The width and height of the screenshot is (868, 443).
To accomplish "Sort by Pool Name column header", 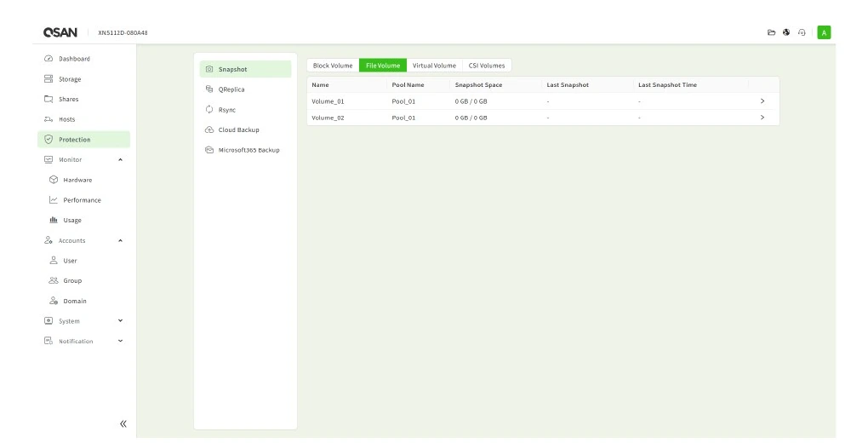I will [x=408, y=85].
